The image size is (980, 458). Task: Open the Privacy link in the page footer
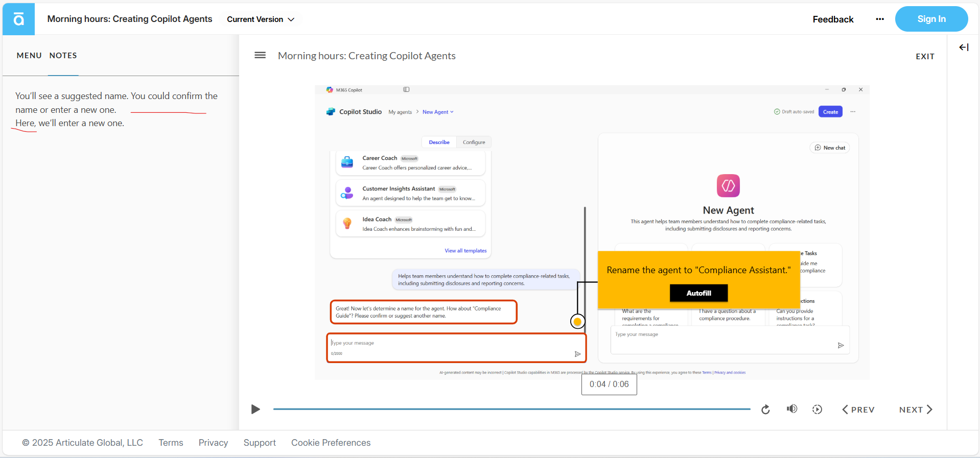213,443
